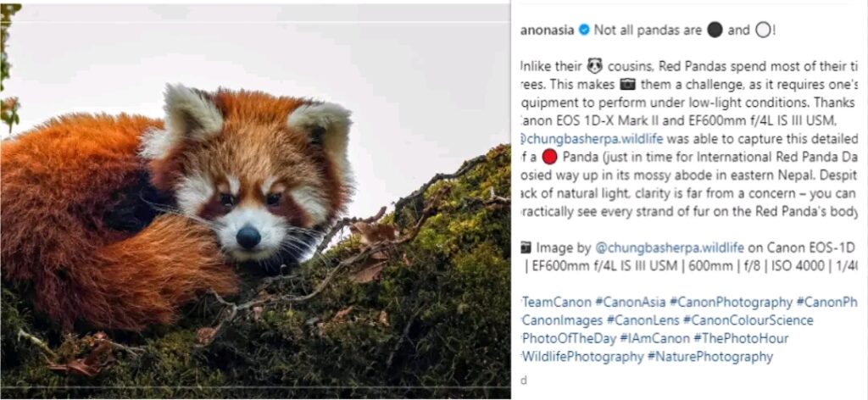Click the red circle emoji before "Panda"
Screen dimensions: 868x400
(550, 157)
